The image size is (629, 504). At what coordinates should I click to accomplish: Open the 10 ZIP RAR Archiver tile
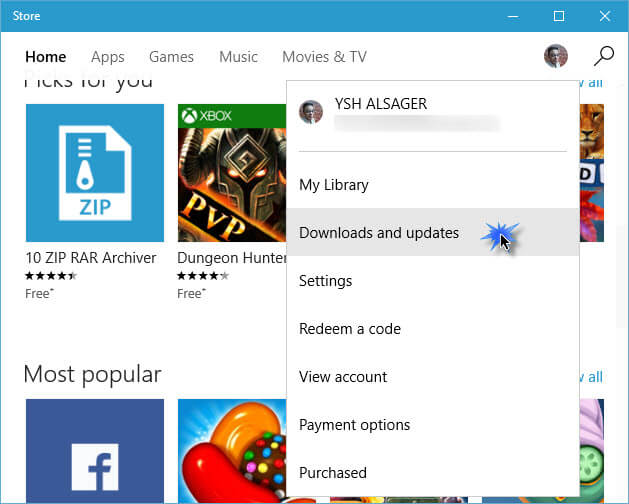coord(95,173)
